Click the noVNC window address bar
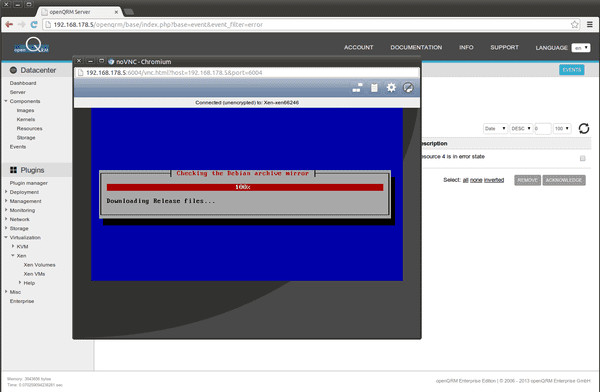The height and width of the screenshot is (392, 600). click(x=247, y=73)
